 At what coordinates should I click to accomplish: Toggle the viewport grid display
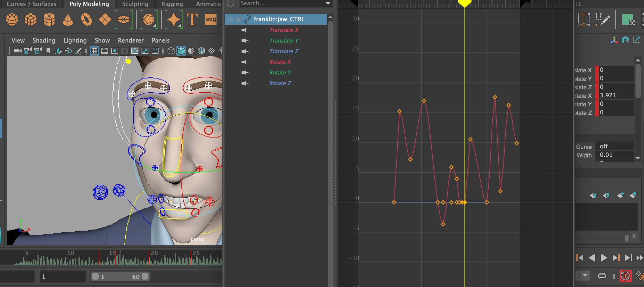coord(94,51)
